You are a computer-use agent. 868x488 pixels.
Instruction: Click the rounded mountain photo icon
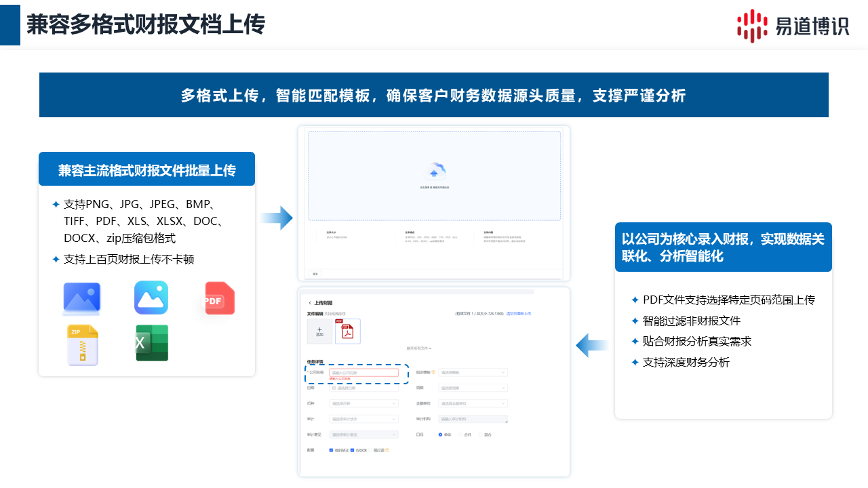151,298
